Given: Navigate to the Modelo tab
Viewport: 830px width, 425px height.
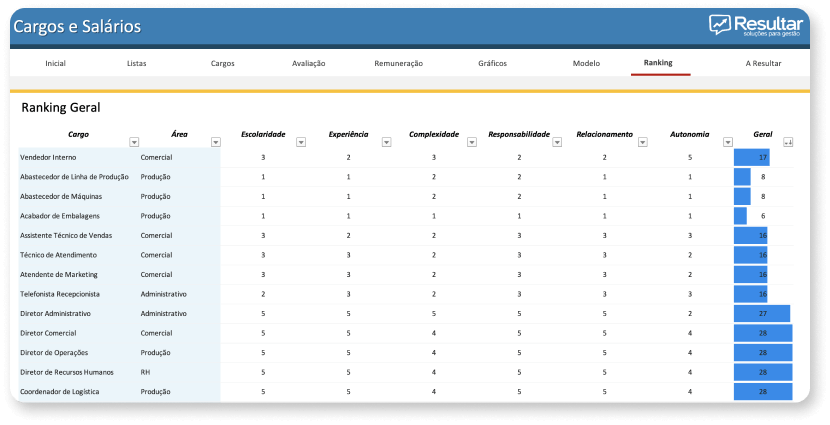Looking at the screenshot, I should (x=586, y=63).
